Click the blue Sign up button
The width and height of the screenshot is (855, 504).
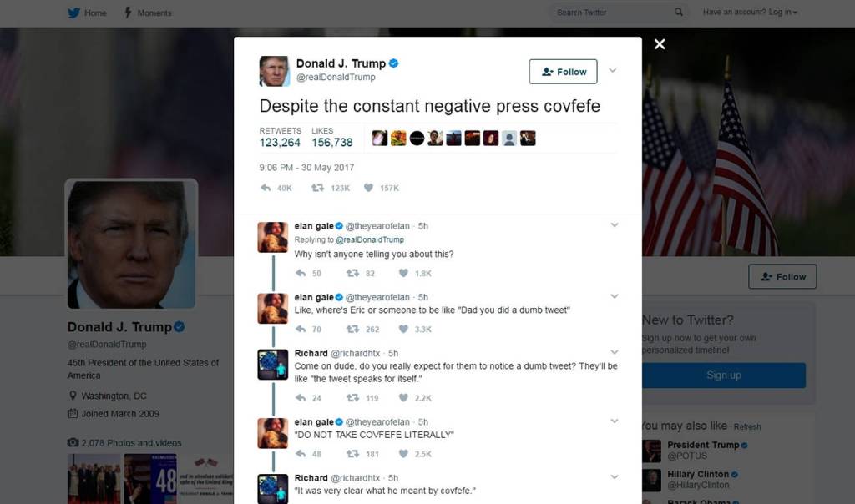point(724,375)
